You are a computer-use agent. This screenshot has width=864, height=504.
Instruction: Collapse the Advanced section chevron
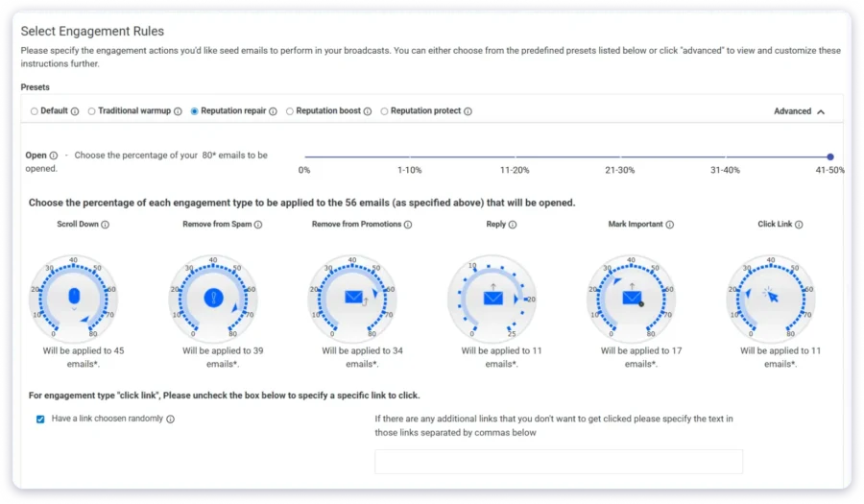click(x=821, y=111)
